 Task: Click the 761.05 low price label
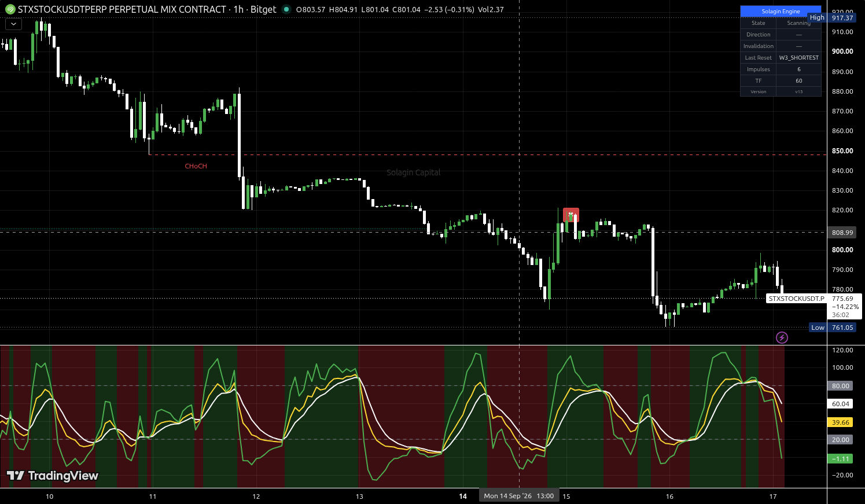pos(842,328)
